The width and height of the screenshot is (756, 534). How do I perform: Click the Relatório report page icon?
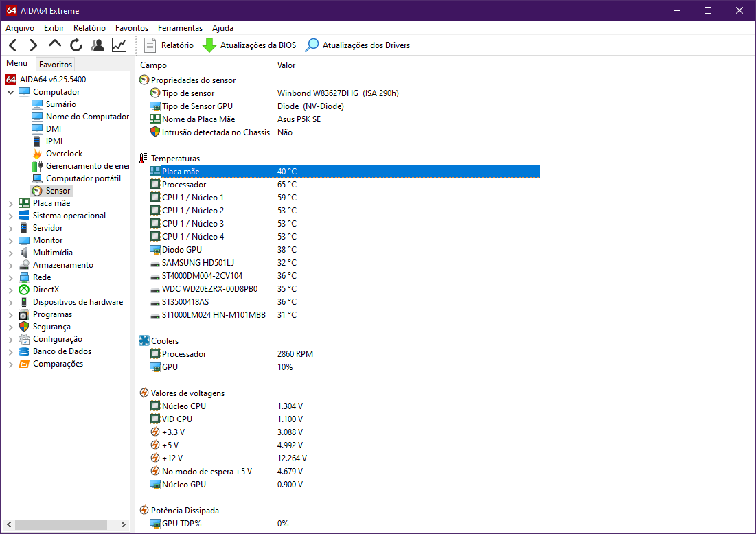point(150,45)
